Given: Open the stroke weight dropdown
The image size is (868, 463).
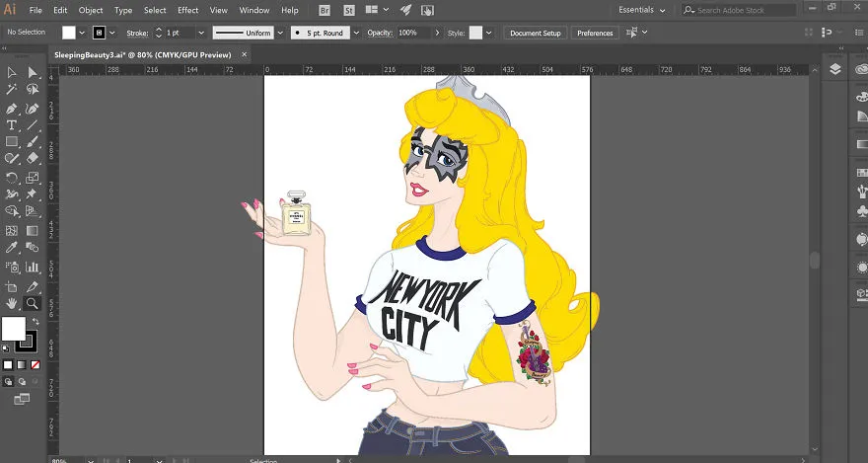Looking at the screenshot, I should [201, 34].
